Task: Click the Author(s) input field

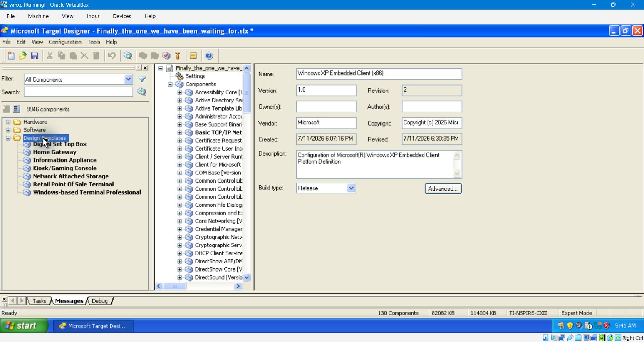Action: click(432, 106)
